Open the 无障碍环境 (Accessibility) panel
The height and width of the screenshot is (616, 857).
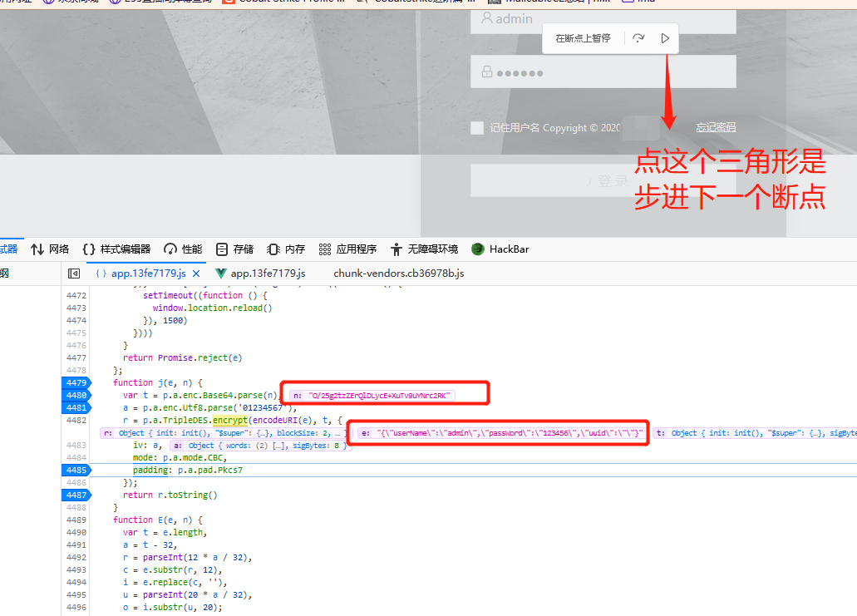click(423, 249)
